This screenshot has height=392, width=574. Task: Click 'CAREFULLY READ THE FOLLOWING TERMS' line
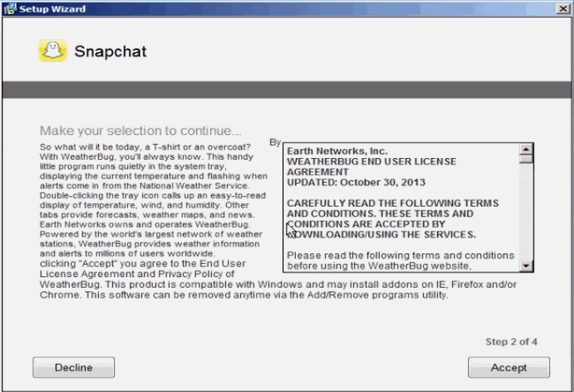(x=393, y=203)
